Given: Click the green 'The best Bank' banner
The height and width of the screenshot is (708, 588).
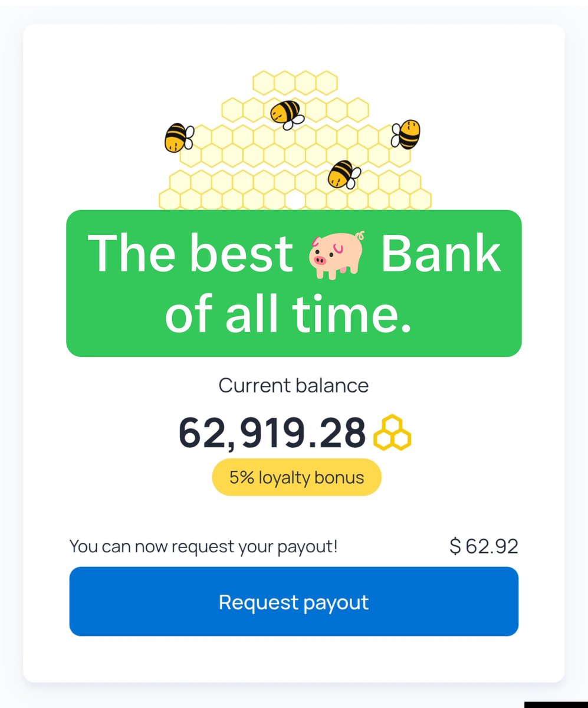Looking at the screenshot, I should [294, 283].
